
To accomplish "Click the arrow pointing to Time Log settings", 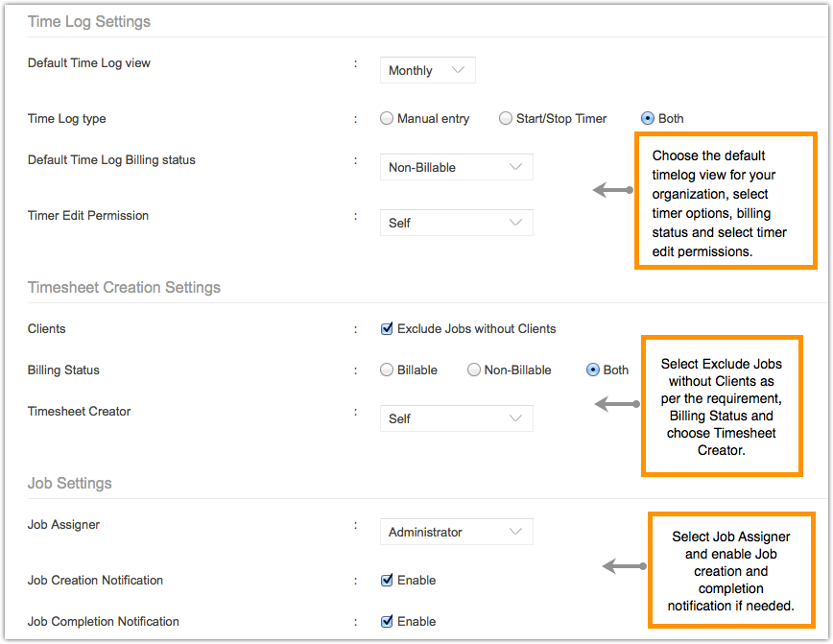I will tap(613, 190).
